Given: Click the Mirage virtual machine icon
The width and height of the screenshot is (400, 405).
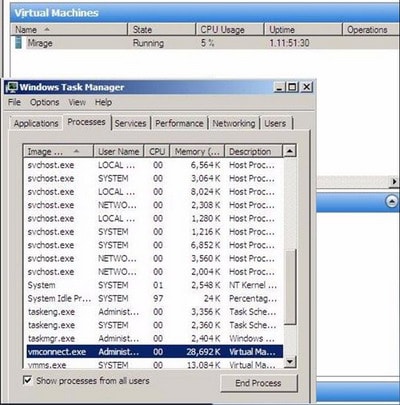Looking at the screenshot, I should (19, 43).
